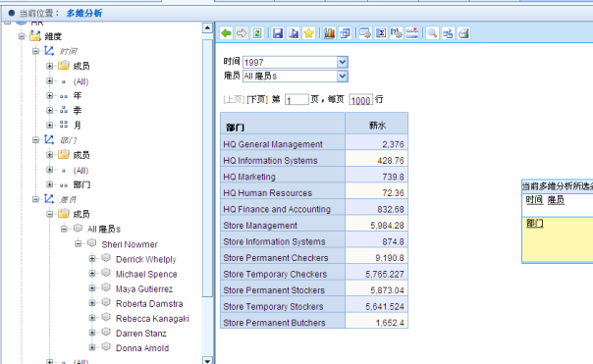The image size is (593, 364).
Task: Click the 部门 column header
Action: coord(283,124)
